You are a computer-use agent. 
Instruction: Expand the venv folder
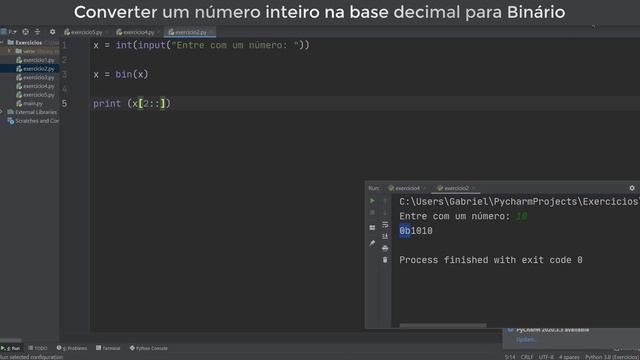[9, 51]
